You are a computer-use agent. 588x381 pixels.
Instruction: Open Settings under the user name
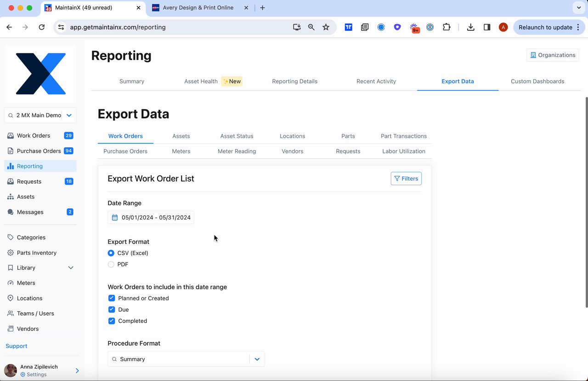coord(34,375)
